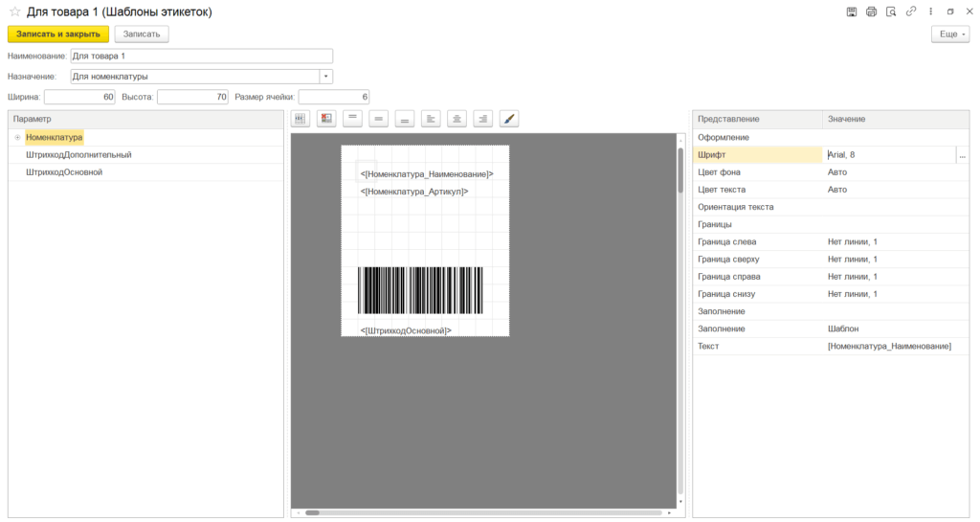Click the printer icon in title bar

coord(871,11)
